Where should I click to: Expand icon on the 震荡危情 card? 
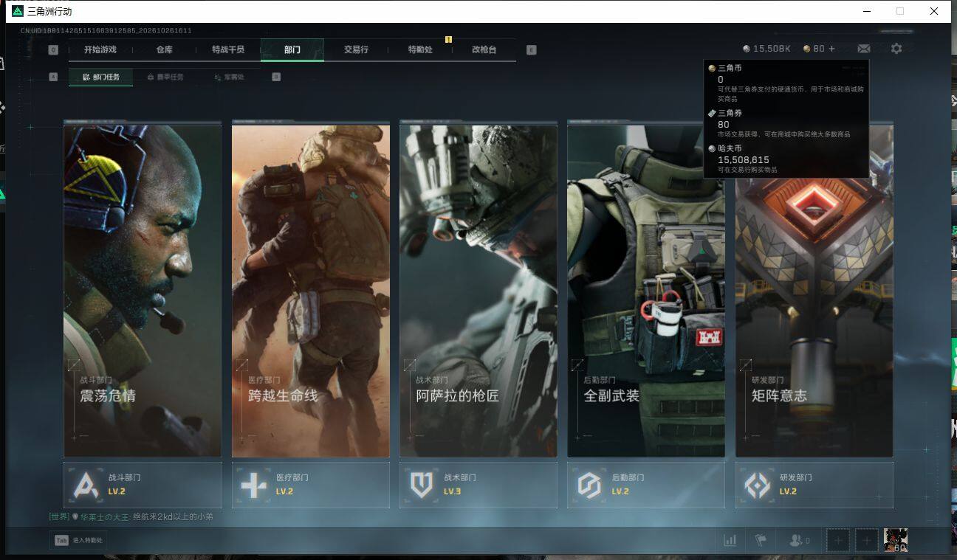(74, 364)
